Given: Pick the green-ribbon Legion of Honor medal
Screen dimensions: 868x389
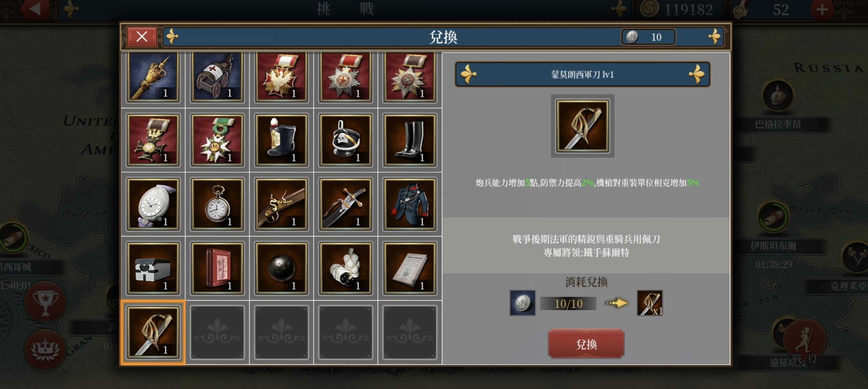Looking at the screenshot, I should (217, 140).
